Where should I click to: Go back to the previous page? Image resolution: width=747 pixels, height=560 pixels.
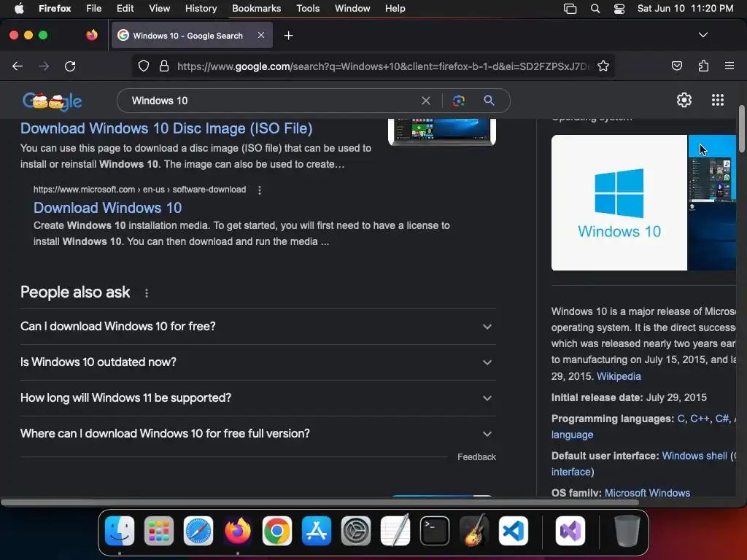(x=18, y=66)
